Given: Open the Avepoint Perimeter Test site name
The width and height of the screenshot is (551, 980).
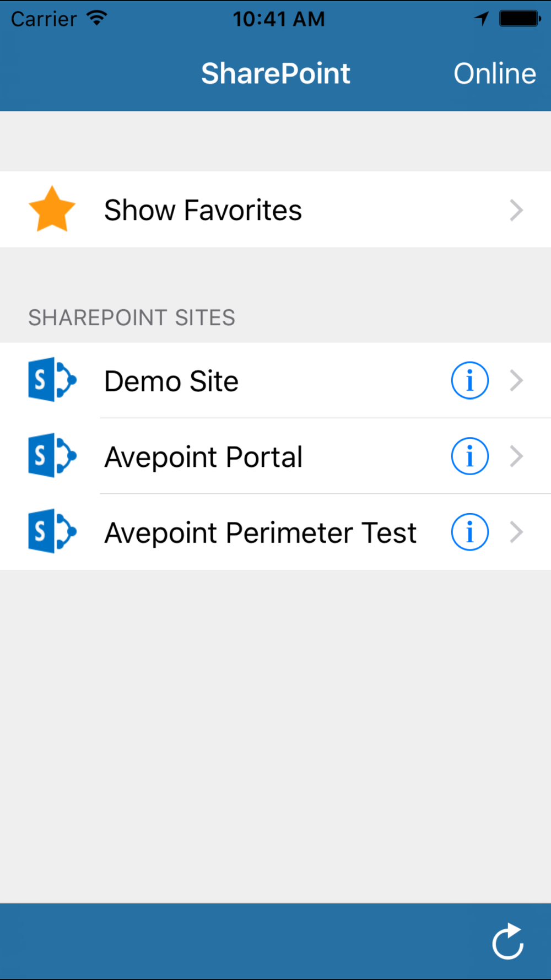Looking at the screenshot, I should tap(260, 533).
